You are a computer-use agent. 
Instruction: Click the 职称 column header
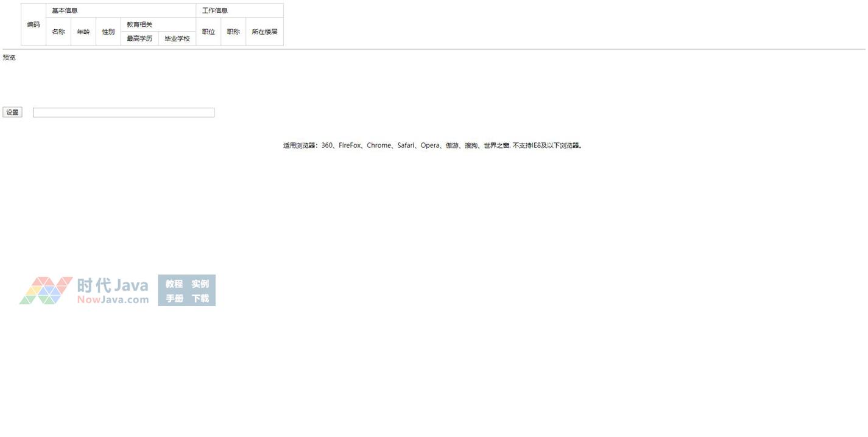point(233,32)
